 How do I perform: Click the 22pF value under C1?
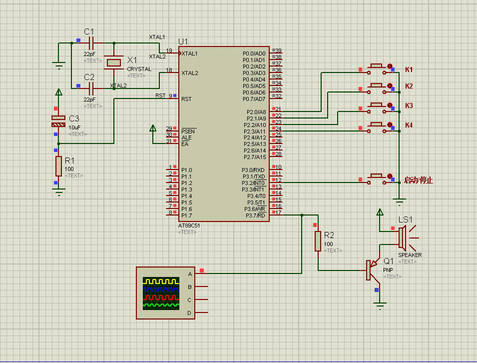[89, 54]
